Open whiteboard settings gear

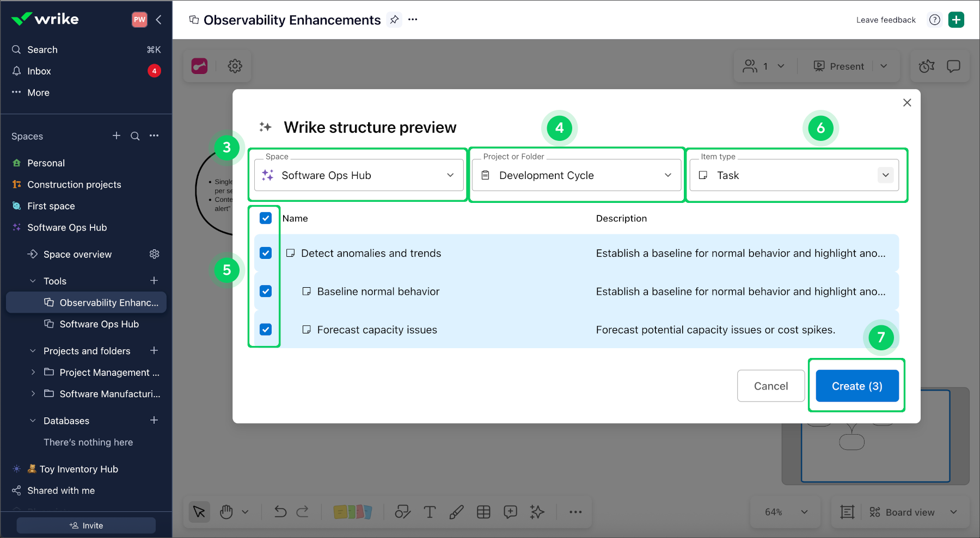tap(235, 66)
